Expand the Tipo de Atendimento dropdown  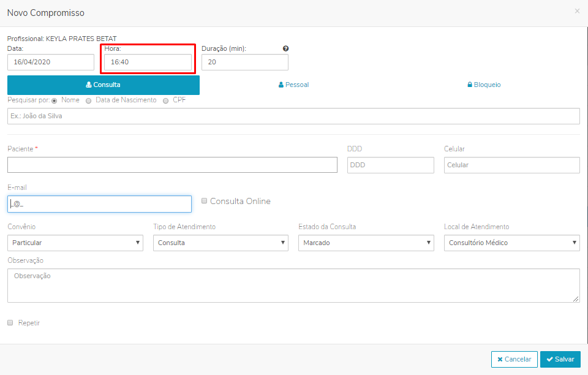[x=221, y=243]
